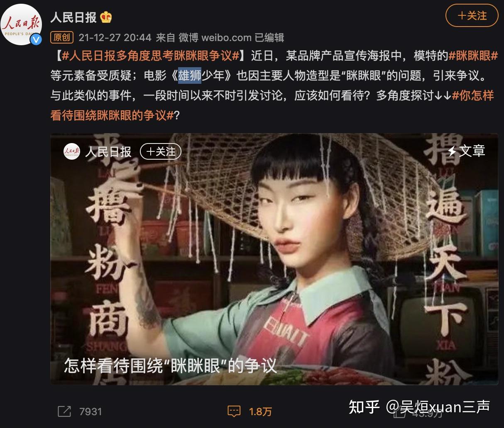Click the small 人民日报 logo in article card
The image size is (504, 428).
(x=71, y=151)
